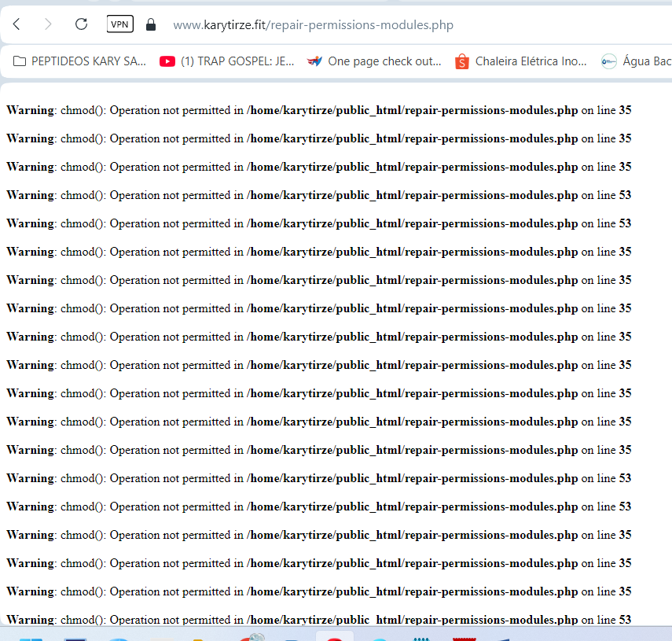Reload the current page
This screenshot has height=641, width=672.
coord(81,24)
